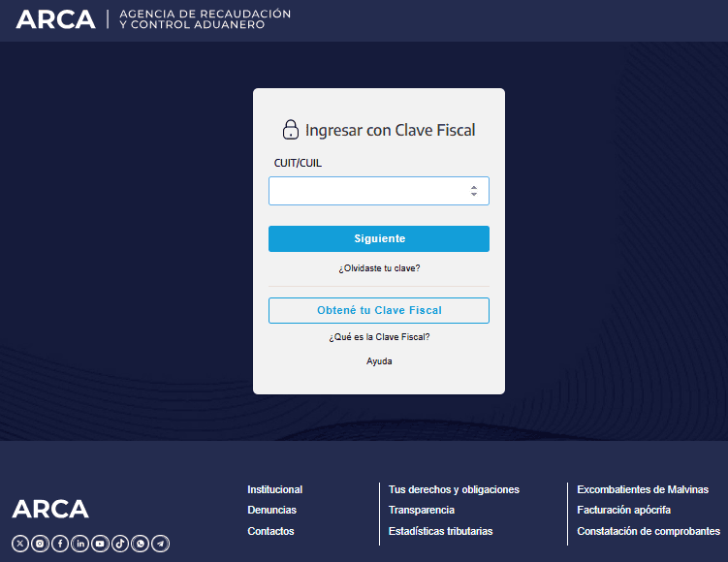Open ARCA's Instagram icon in footer

(x=40, y=544)
